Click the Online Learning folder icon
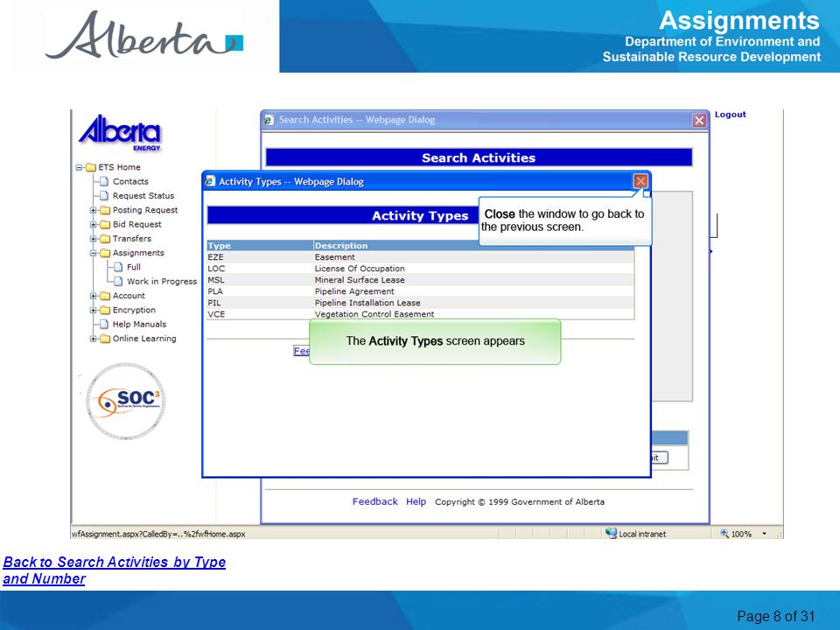Viewport: 840px width, 630px height. coord(105,339)
